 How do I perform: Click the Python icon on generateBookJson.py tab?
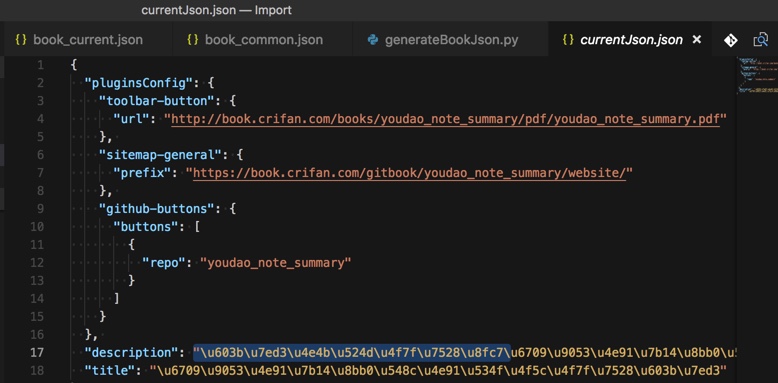pyautogui.click(x=373, y=39)
